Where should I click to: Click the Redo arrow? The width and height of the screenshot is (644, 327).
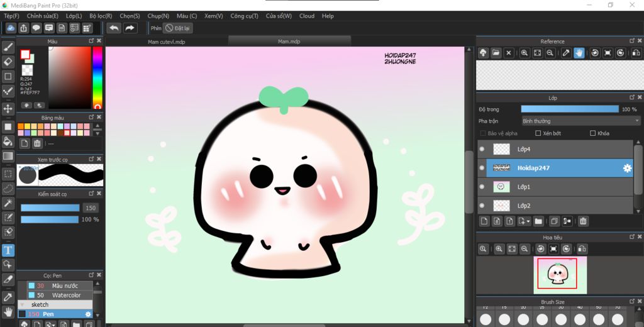[x=130, y=28]
